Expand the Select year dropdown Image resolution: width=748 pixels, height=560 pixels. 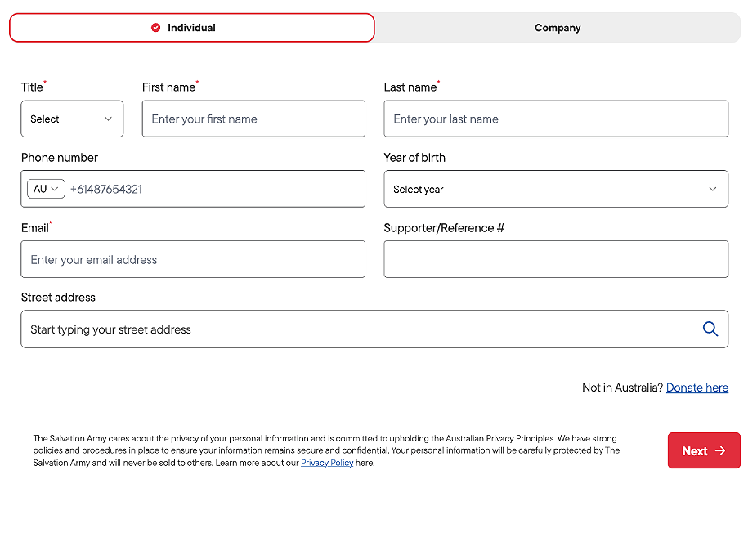[556, 189]
